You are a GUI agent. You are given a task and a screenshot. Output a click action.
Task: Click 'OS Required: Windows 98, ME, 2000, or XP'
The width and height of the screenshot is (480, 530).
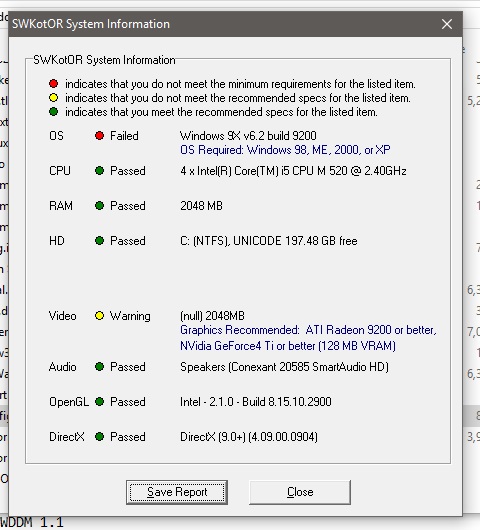285,150
